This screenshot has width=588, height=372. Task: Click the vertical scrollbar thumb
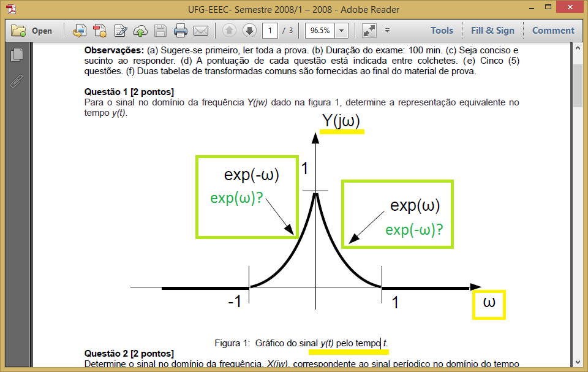point(578,86)
